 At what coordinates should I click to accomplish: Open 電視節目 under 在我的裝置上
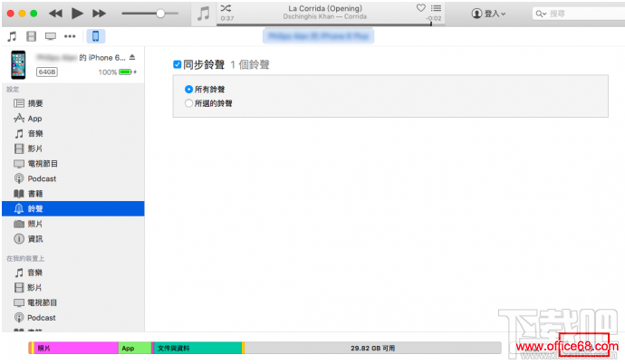click(73, 302)
